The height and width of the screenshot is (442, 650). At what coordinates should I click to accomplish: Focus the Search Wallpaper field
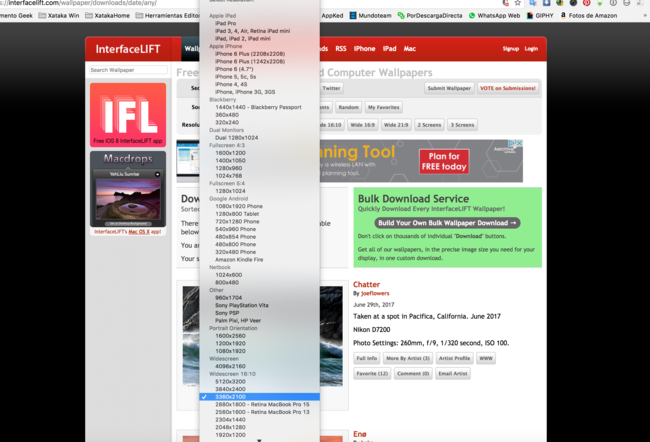[x=128, y=70]
